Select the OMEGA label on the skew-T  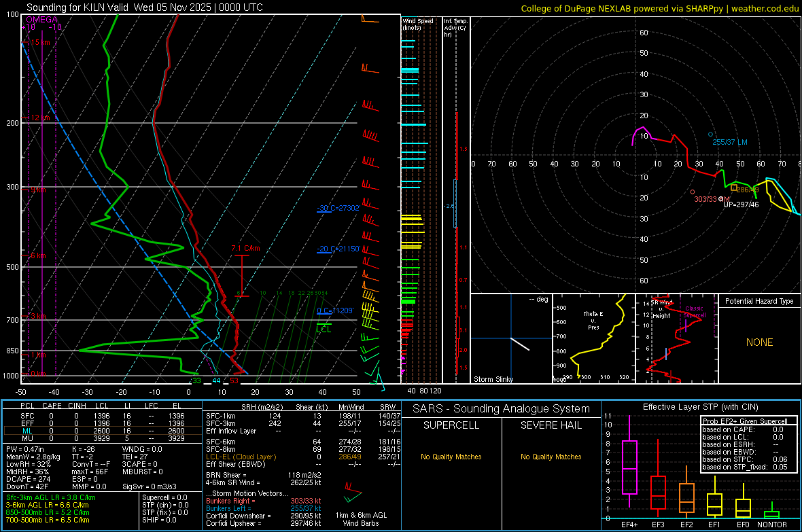point(42,20)
